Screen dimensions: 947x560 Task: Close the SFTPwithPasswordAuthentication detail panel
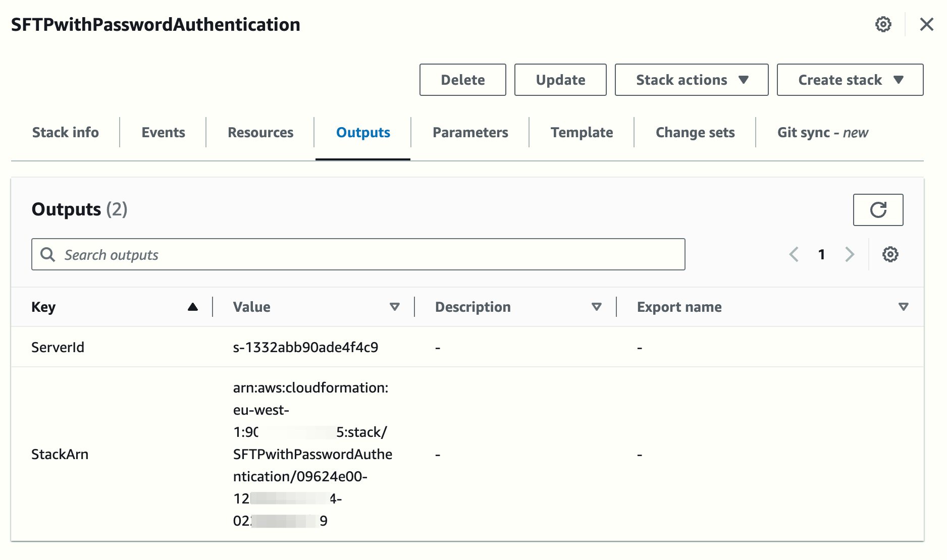pos(927,24)
